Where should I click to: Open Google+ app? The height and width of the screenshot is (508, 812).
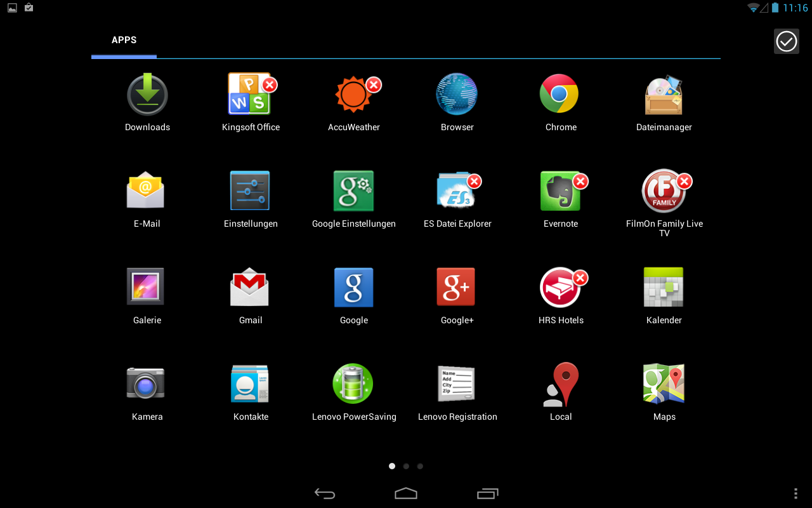455,287
